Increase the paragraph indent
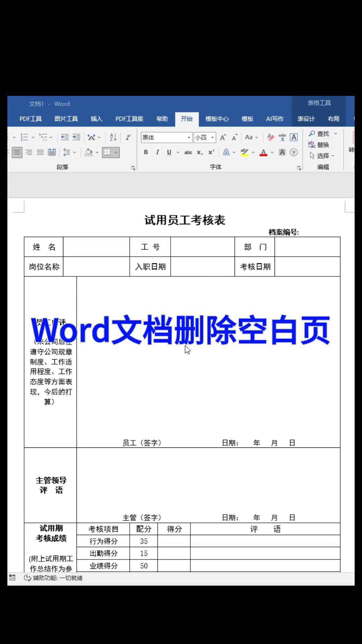Image resolution: width=362 pixels, height=644 pixels. click(x=76, y=137)
